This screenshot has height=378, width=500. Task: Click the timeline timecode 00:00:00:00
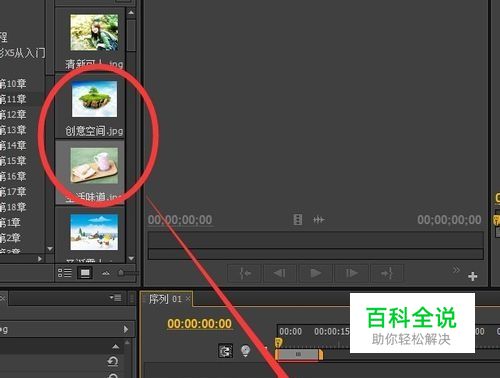(199, 324)
